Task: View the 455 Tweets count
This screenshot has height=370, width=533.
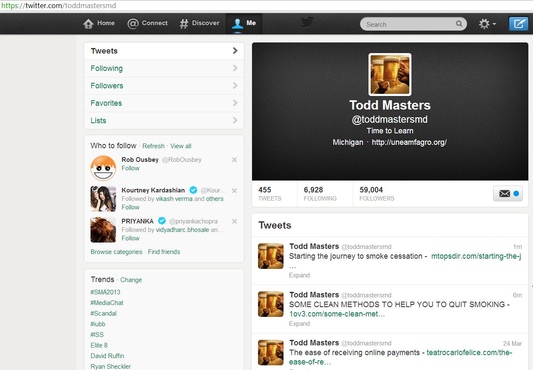Action: 270,194
